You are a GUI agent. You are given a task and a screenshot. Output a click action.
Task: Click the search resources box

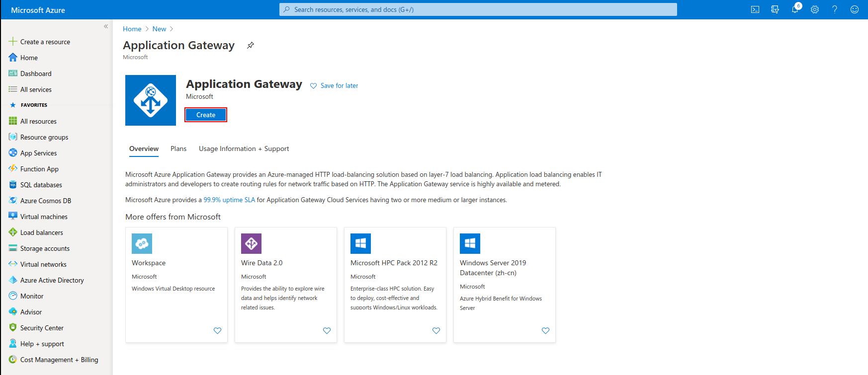click(x=478, y=9)
